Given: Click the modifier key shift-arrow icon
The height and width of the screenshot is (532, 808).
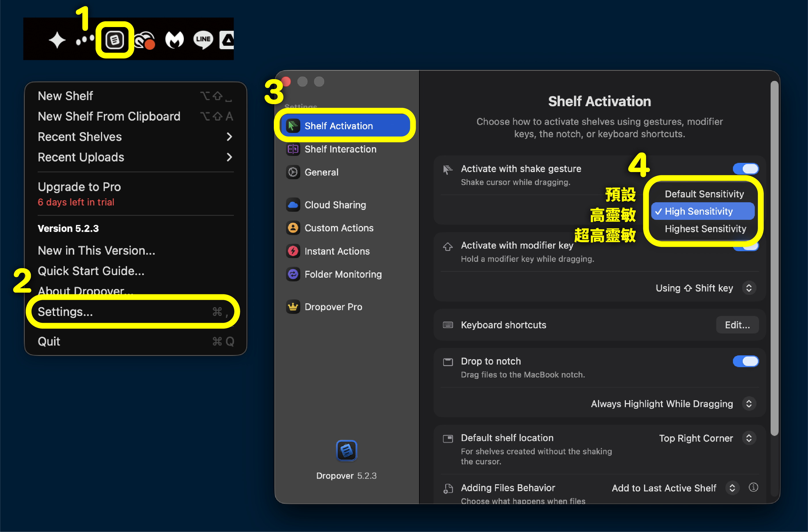Looking at the screenshot, I should 448,247.
